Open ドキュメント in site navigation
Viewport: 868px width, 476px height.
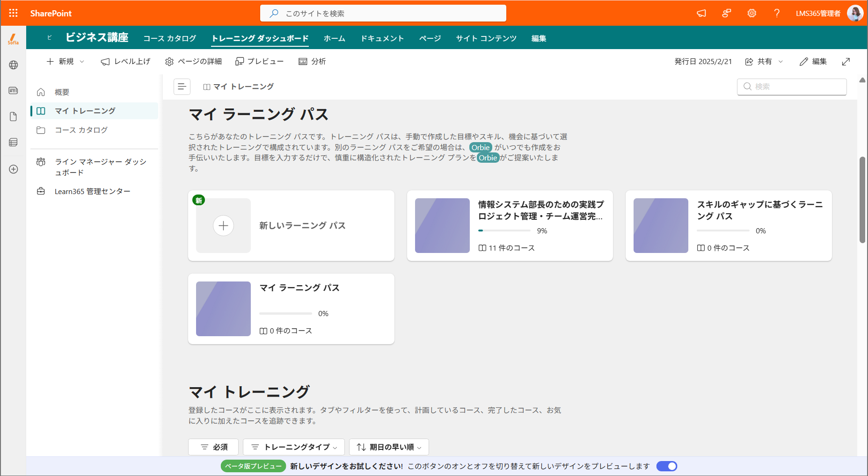tap(382, 38)
